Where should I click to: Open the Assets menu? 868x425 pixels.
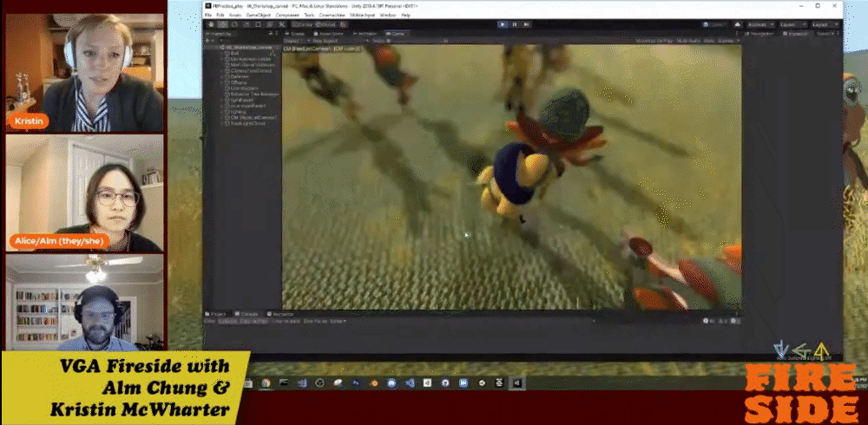[235, 15]
